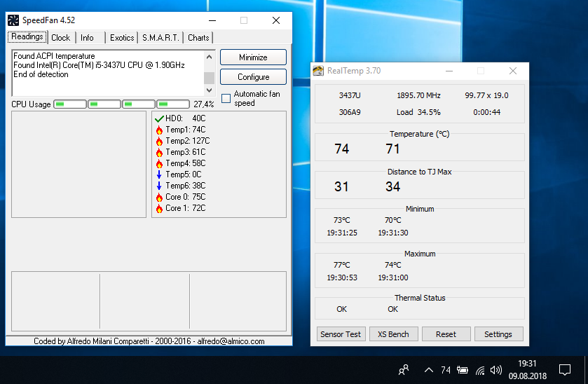Run XS Bench in RealTemp
The width and height of the screenshot is (588, 384).
pos(393,334)
